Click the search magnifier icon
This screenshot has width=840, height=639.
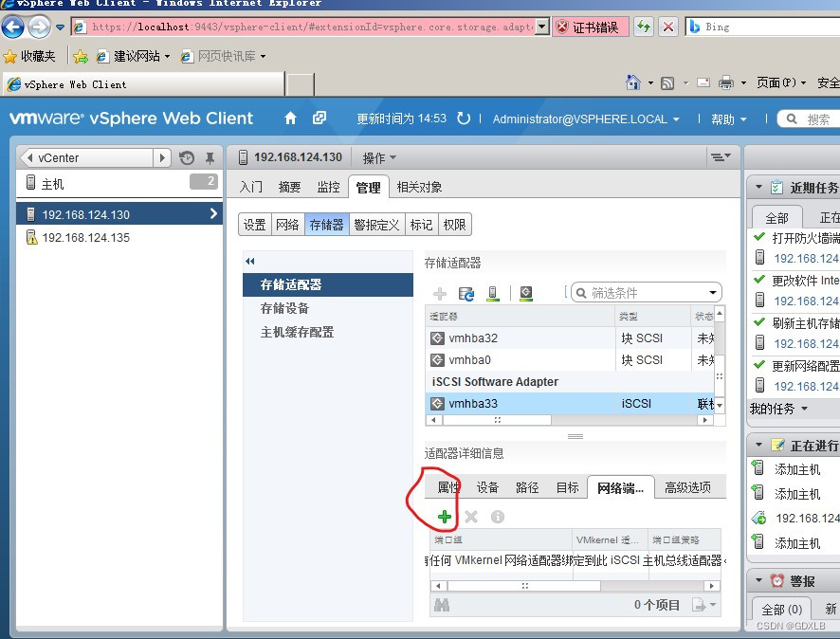(792, 119)
